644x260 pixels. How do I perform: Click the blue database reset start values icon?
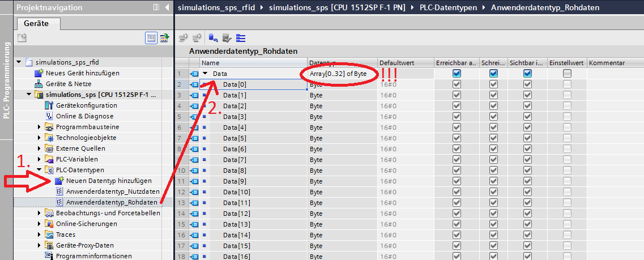click(x=213, y=38)
